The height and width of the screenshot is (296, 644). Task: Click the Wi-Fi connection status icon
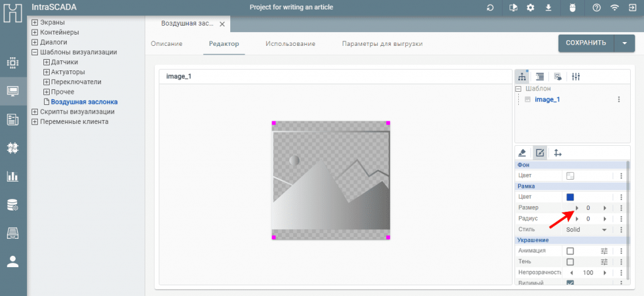click(614, 8)
